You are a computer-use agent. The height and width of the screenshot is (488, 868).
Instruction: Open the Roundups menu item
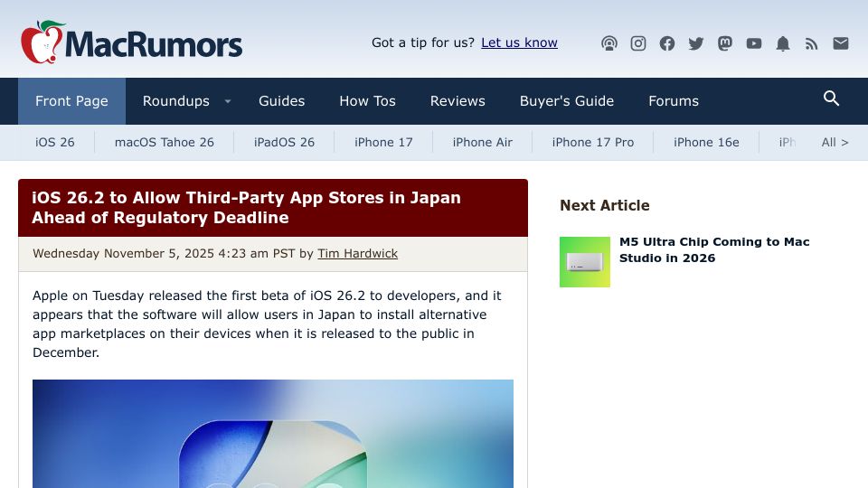click(x=176, y=100)
